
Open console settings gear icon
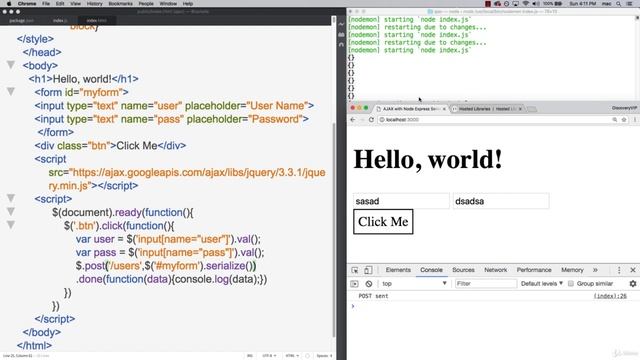pyautogui.click(x=633, y=284)
